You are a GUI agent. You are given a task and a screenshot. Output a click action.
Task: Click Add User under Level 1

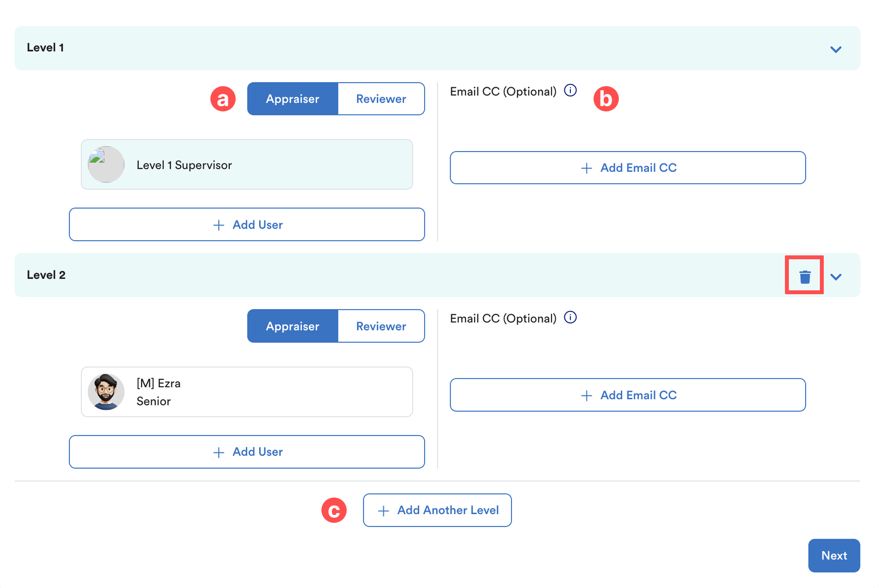[247, 225]
